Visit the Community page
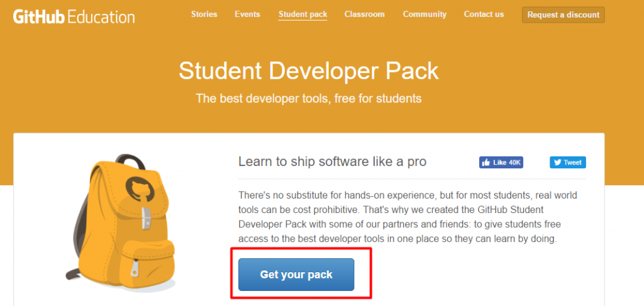644x306 pixels. point(425,14)
